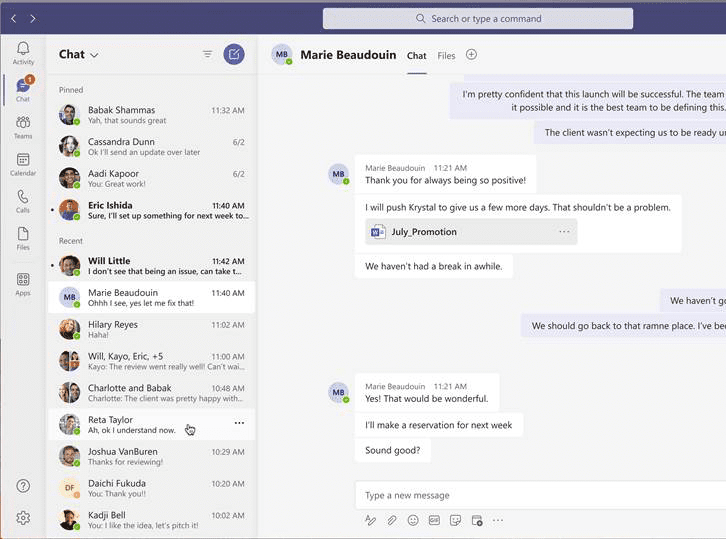Open the Apps store icon
726x539 pixels.
coord(23,284)
